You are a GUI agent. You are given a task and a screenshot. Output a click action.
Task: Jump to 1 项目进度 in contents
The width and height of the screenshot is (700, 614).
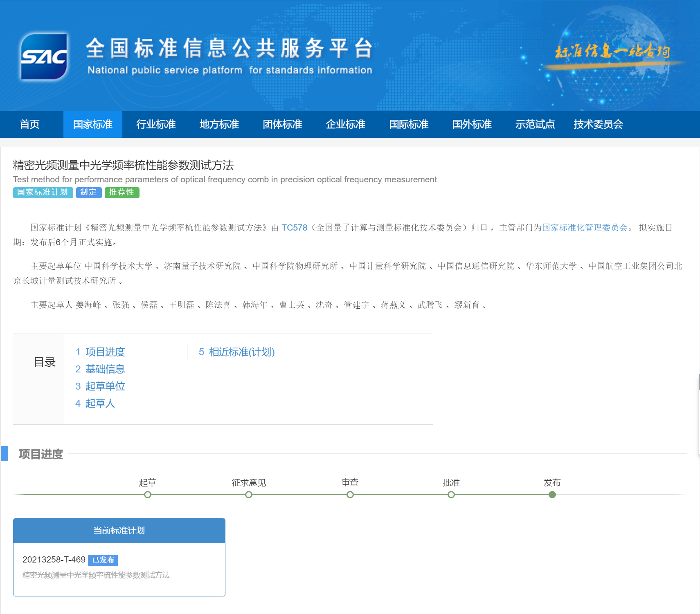100,352
